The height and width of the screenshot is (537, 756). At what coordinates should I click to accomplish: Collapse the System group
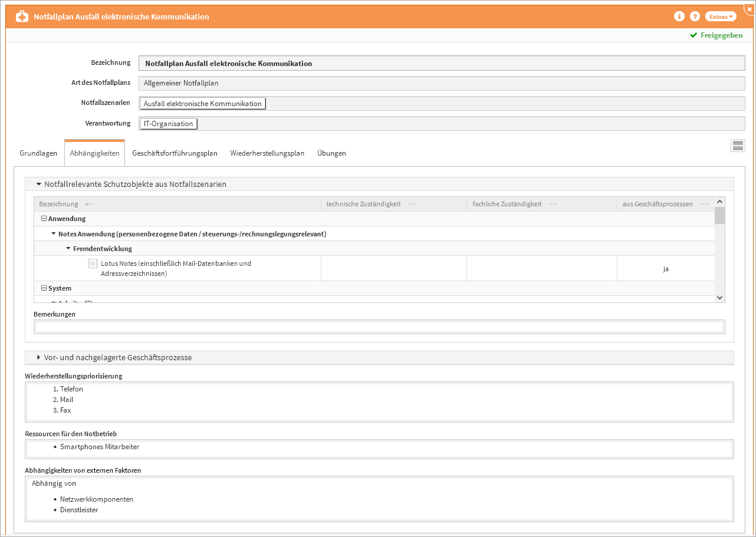(x=44, y=288)
